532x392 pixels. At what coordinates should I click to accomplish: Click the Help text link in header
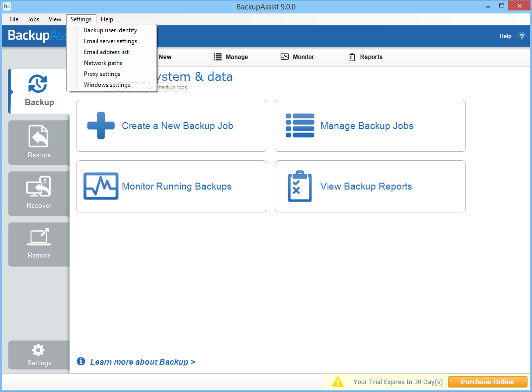(506, 36)
